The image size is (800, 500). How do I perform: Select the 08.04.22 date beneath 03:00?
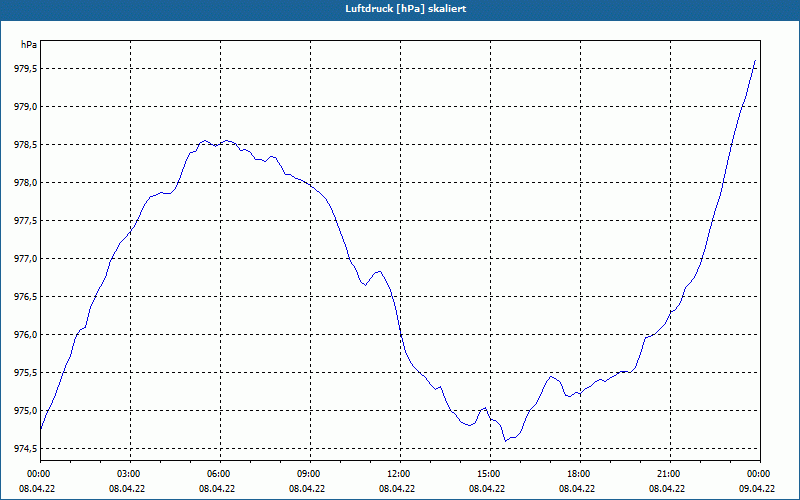pyautogui.click(x=127, y=489)
